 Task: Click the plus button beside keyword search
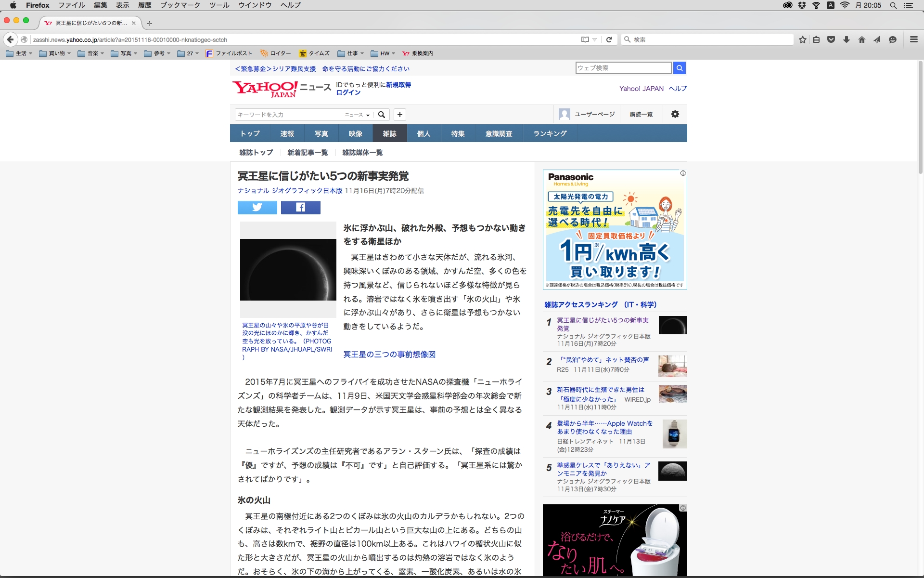[400, 115]
